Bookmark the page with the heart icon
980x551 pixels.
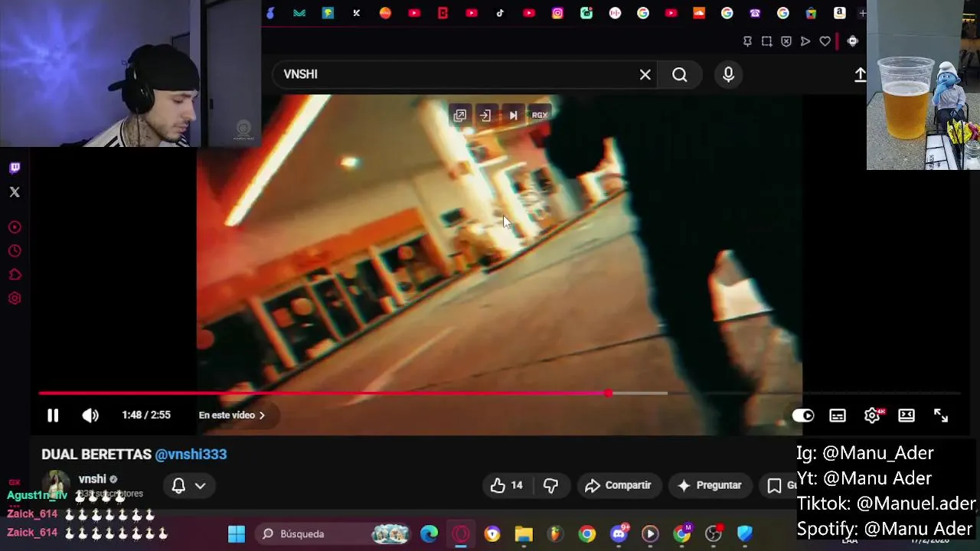coord(825,41)
